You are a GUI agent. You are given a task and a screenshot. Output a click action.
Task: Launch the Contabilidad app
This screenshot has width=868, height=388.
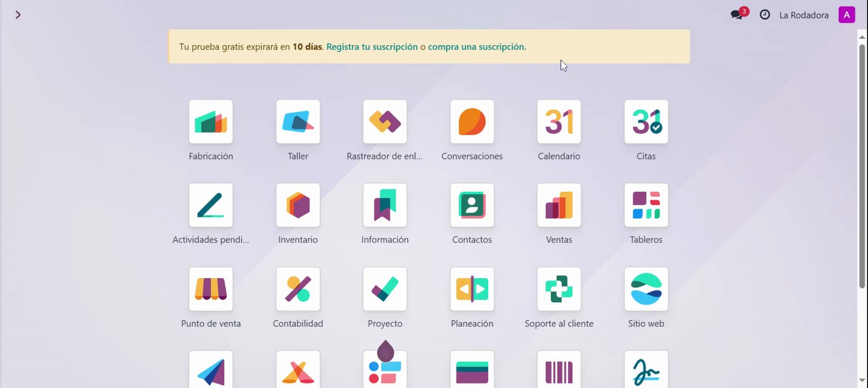pos(298,289)
